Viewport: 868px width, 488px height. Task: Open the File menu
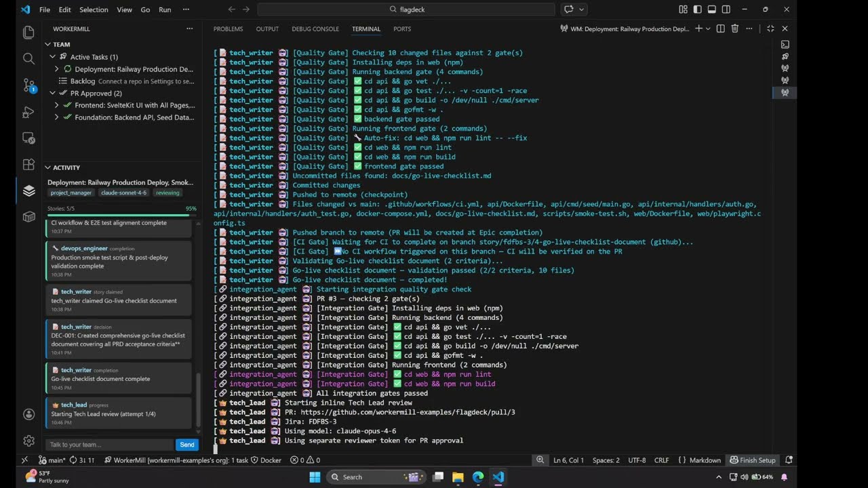[x=45, y=9]
